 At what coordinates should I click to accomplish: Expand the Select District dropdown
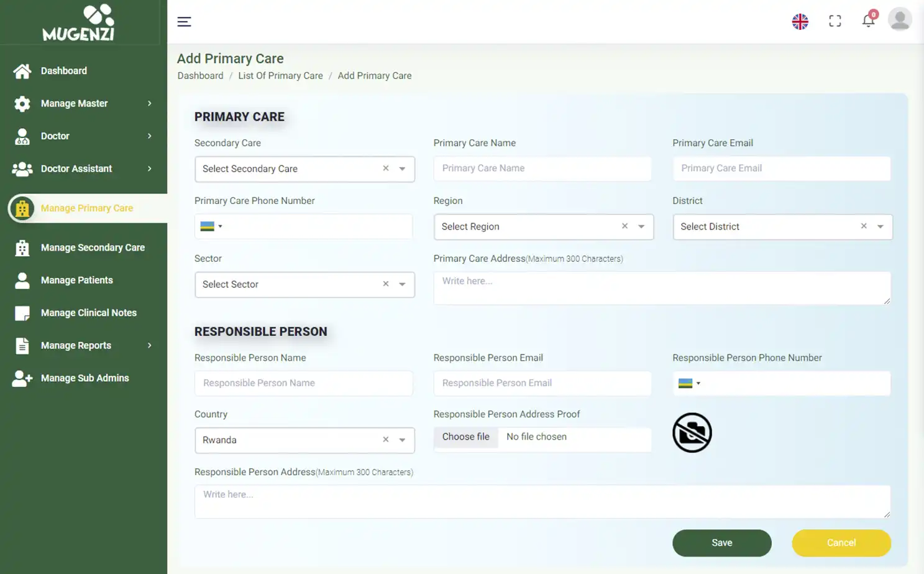click(x=880, y=227)
